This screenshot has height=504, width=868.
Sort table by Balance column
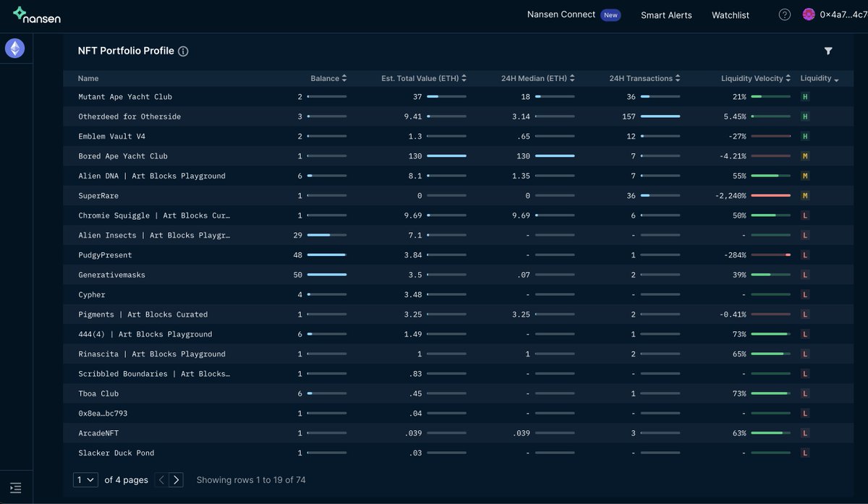328,78
